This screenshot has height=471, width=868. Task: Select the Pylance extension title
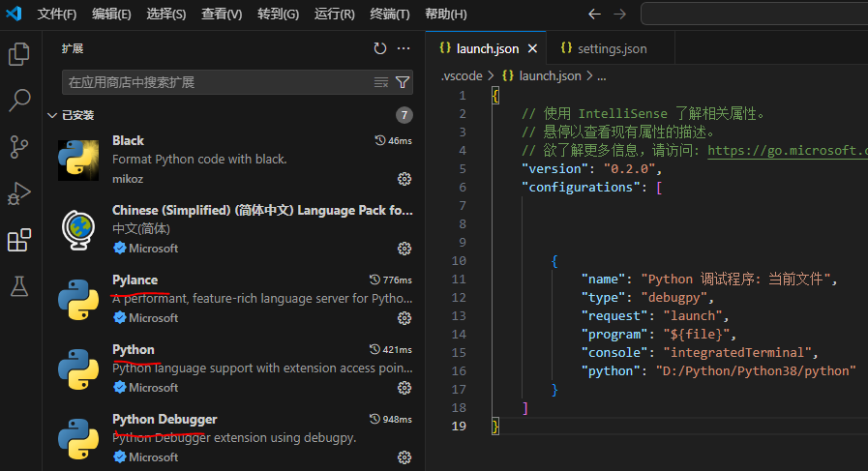click(x=135, y=280)
